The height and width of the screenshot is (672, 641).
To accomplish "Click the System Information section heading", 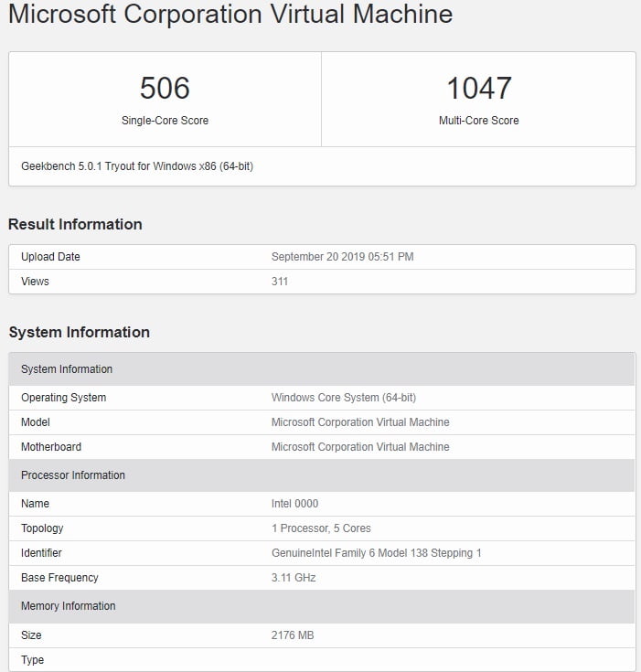I will pyautogui.click(x=79, y=332).
